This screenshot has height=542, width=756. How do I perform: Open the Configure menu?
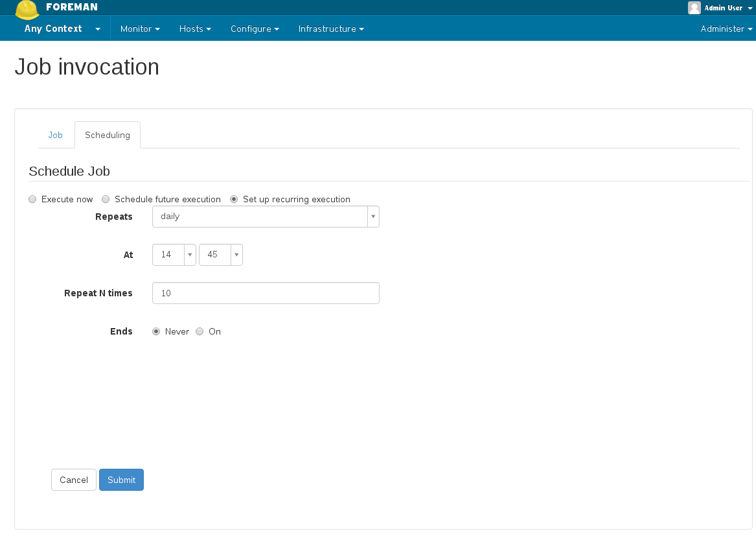point(255,29)
